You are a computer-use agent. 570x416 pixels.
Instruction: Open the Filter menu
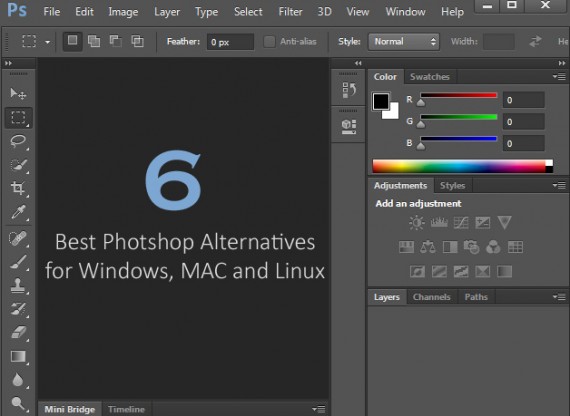(x=290, y=12)
